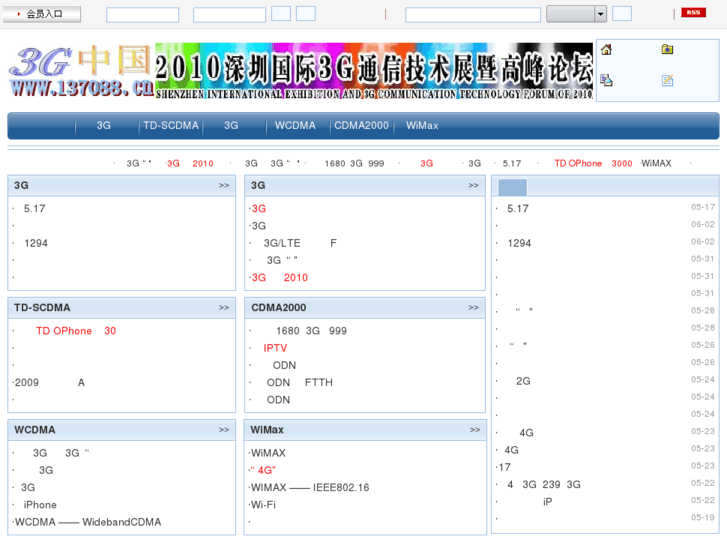The width and height of the screenshot is (727, 545).
Task: Open the 3G nav item between TD-SCDMA and WCDMA
Action: coord(231,125)
